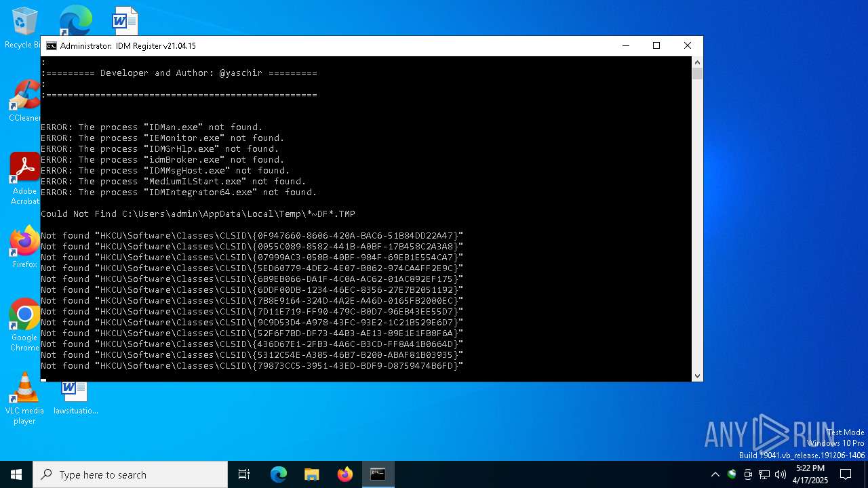Open the network status tray icon
The image size is (868, 488).
[764, 474]
